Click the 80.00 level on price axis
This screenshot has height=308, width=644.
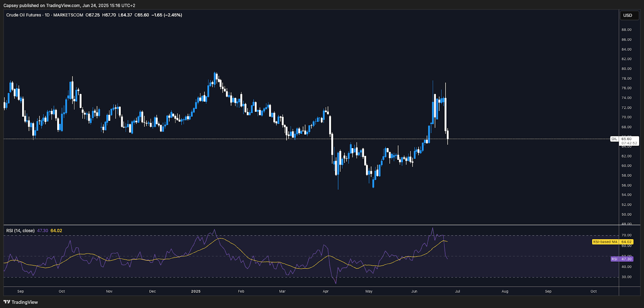tap(626, 69)
